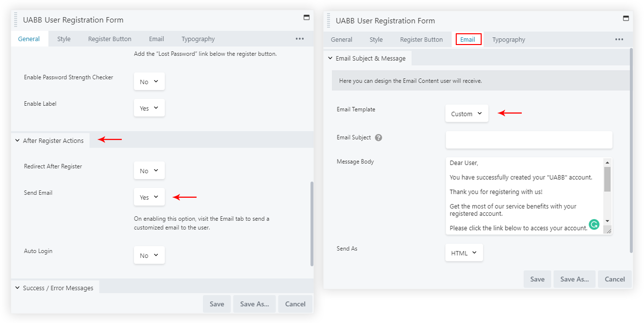Click into the Email Subject text field

pos(529,139)
